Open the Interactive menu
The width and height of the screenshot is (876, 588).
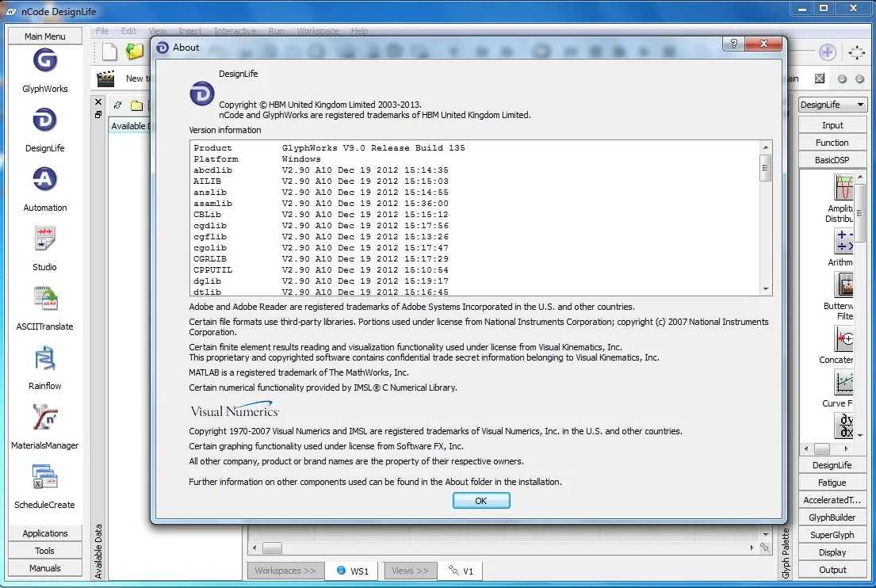235,31
